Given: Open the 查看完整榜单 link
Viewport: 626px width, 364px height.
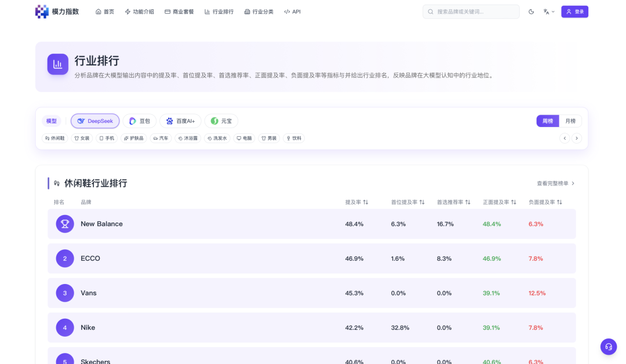Looking at the screenshot, I should 555,183.
